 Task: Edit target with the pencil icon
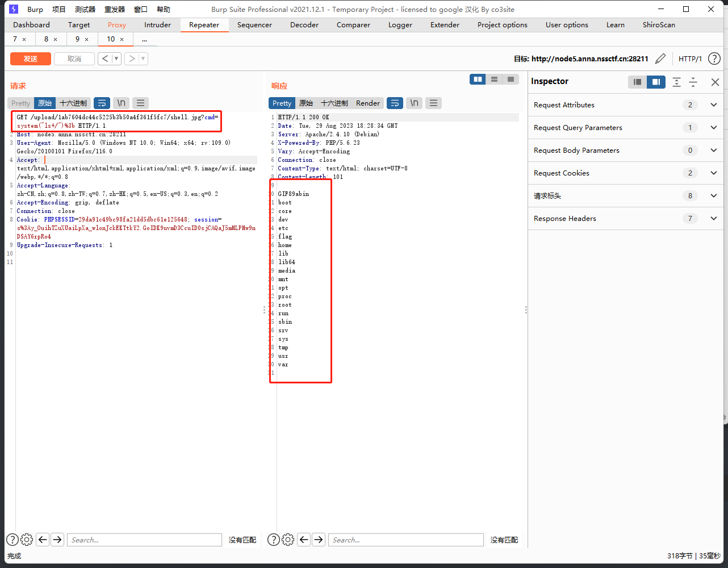[660, 59]
